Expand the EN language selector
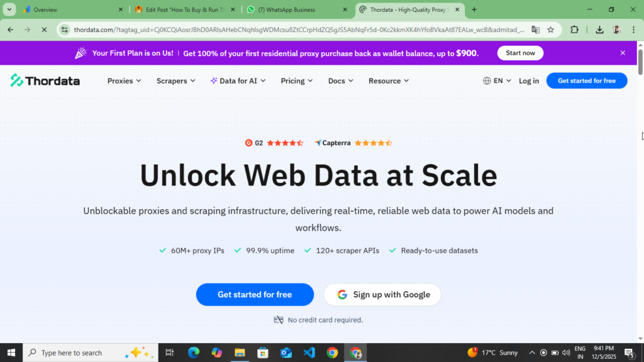 pyautogui.click(x=497, y=80)
